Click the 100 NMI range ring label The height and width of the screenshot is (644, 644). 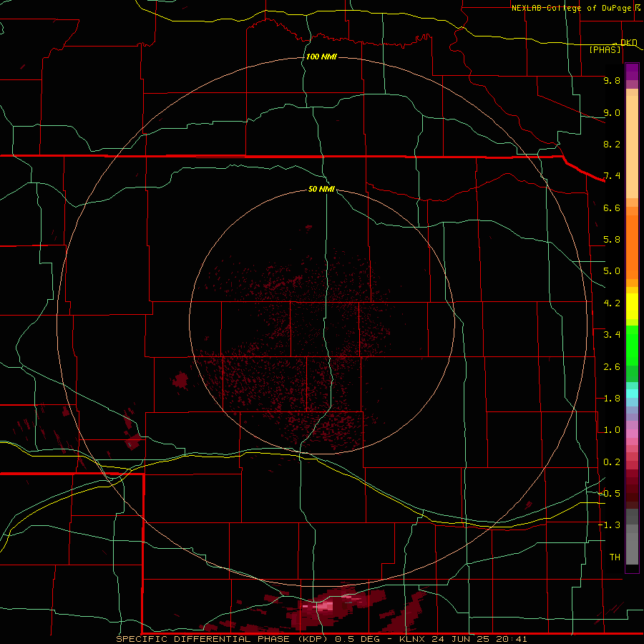(321, 57)
